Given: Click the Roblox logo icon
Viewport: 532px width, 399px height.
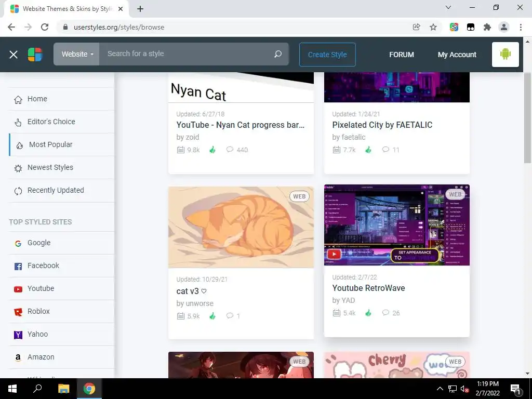Looking at the screenshot, I should (x=18, y=312).
